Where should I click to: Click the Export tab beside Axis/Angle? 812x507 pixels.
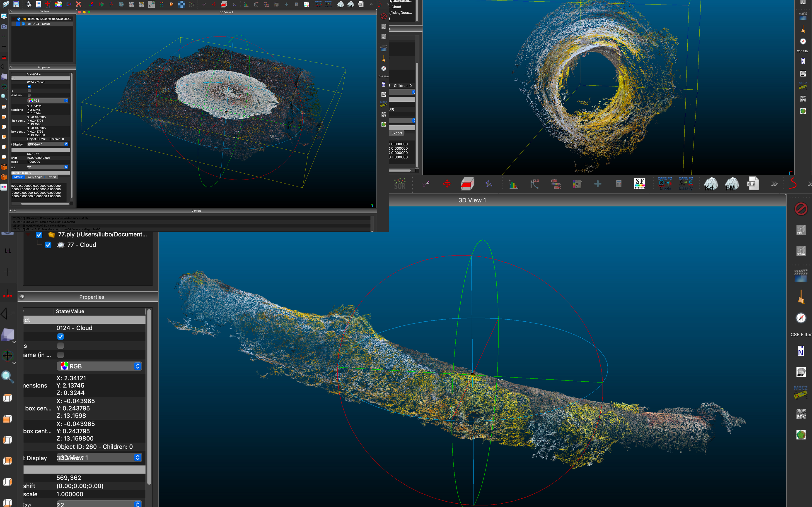52,177
